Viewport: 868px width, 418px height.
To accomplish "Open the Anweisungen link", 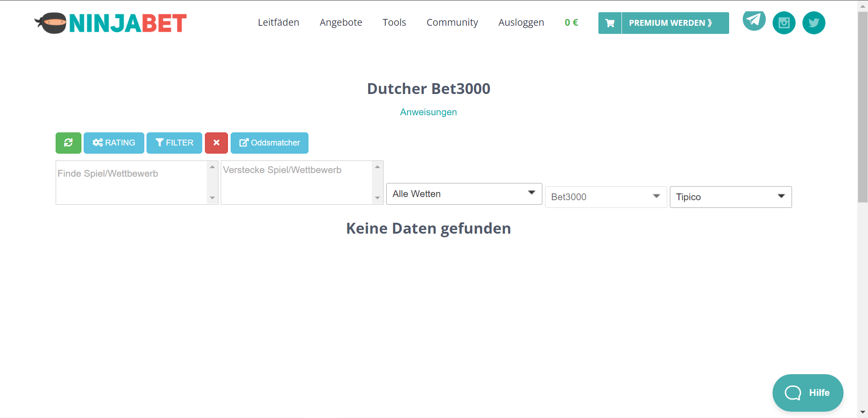I will pyautogui.click(x=428, y=112).
